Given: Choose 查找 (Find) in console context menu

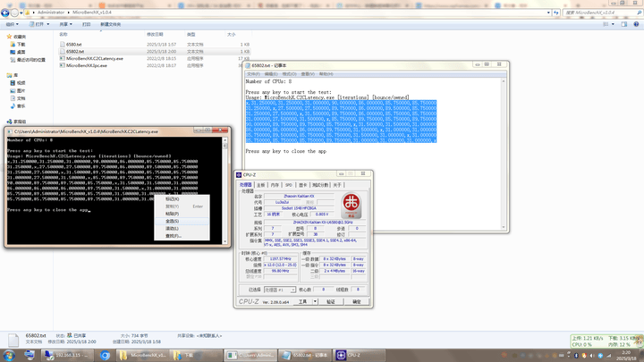Looking at the screenshot, I should (182, 236).
